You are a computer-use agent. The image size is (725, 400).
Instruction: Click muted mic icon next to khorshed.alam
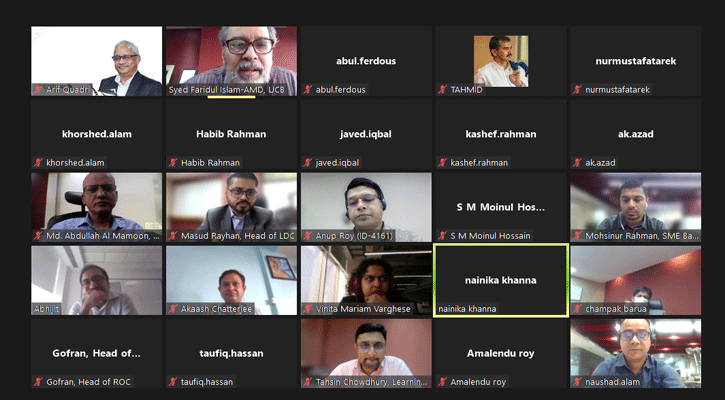[x=38, y=163]
